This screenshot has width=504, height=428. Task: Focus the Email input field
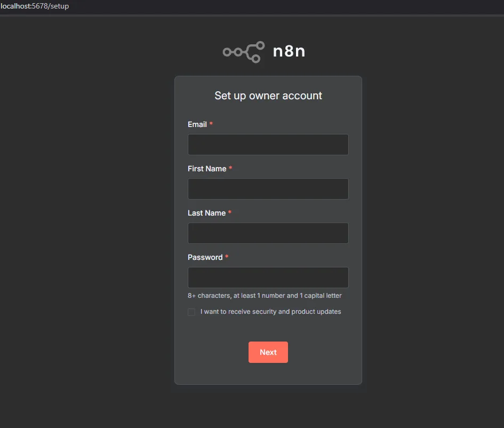pyautogui.click(x=268, y=145)
